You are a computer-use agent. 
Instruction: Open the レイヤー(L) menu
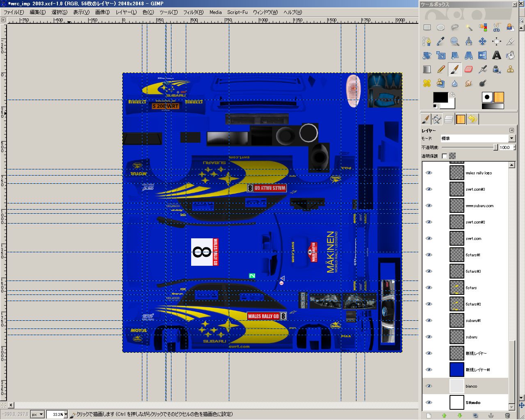[x=126, y=12]
